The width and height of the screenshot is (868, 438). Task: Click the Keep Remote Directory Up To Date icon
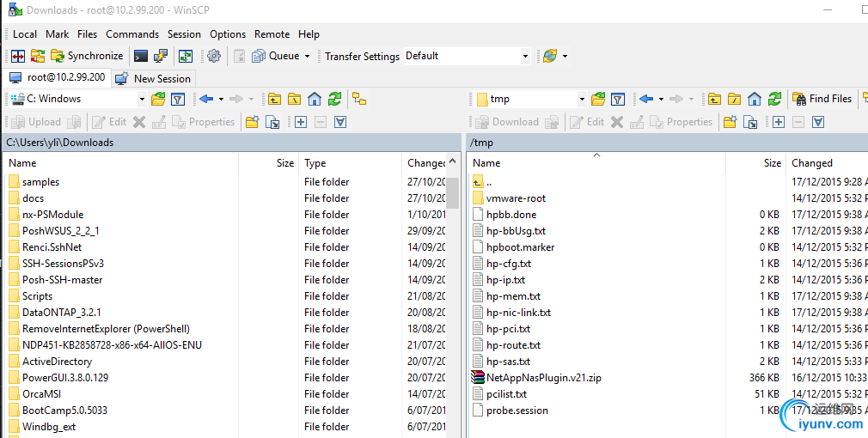point(186,56)
